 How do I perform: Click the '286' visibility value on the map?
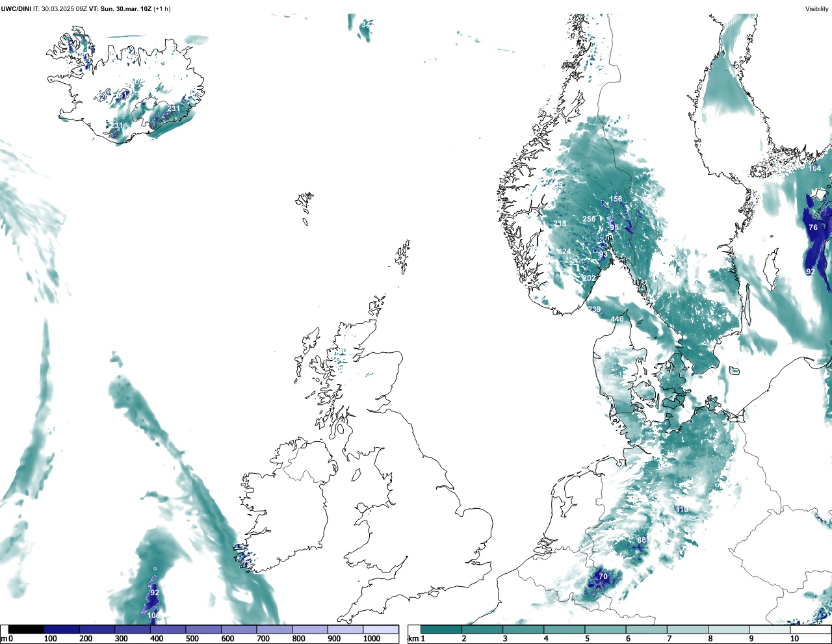589,219
